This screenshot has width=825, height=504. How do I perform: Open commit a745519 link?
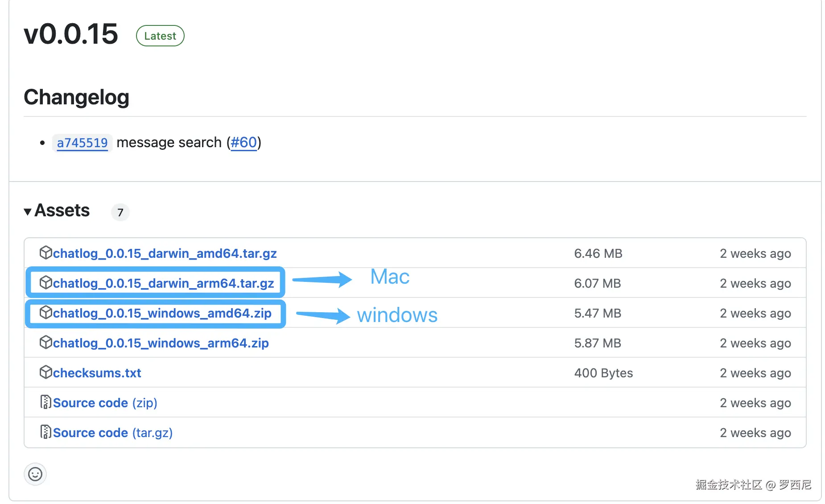[82, 143]
